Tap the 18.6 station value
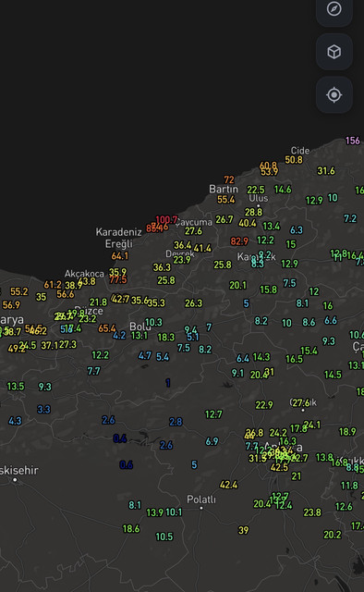This screenshot has width=364, height=592. [131, 528]
